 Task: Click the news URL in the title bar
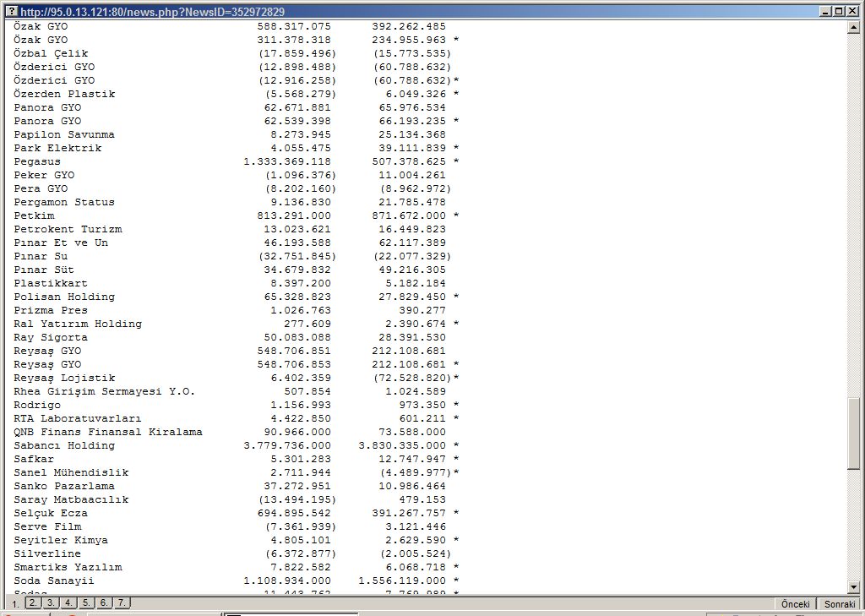153,12
